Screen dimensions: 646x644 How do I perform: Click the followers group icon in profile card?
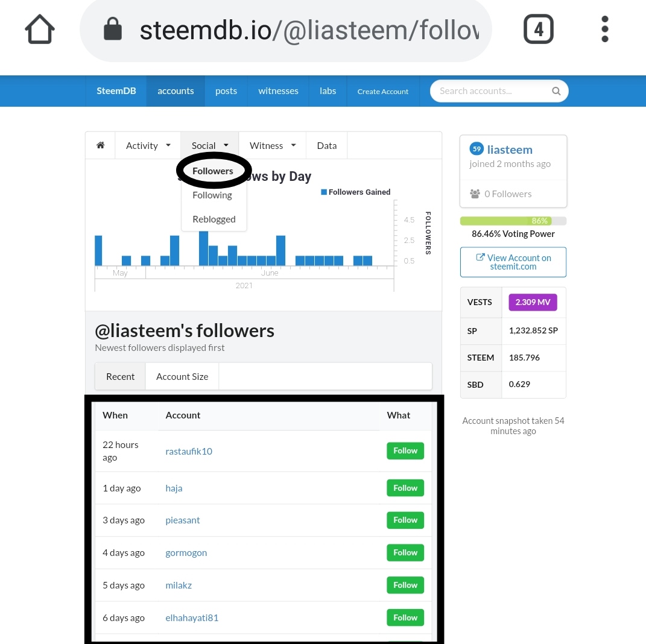pyautogui.click(x=475, y=194)
